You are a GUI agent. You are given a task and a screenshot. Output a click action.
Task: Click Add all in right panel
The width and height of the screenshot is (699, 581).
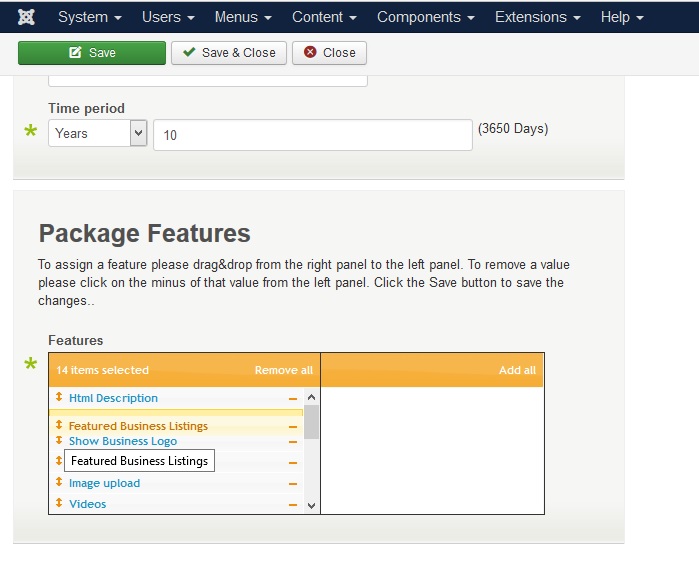click(x=517, y=370)
